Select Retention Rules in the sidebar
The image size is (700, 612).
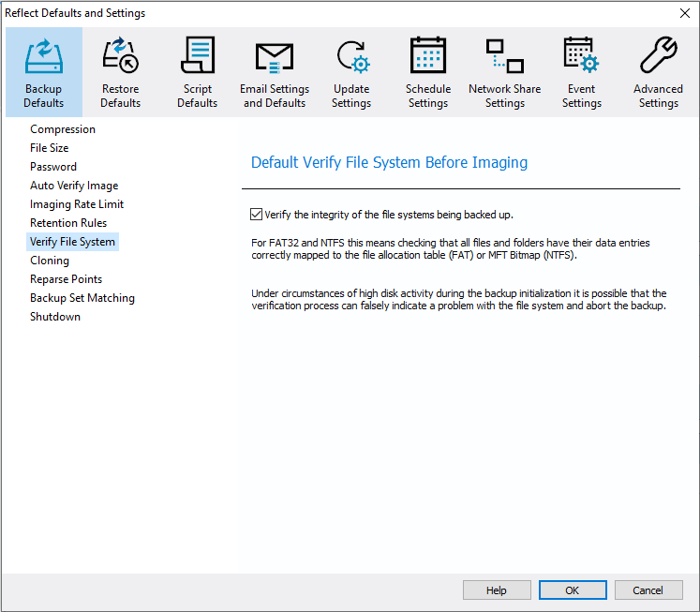[x=68, y=223]
